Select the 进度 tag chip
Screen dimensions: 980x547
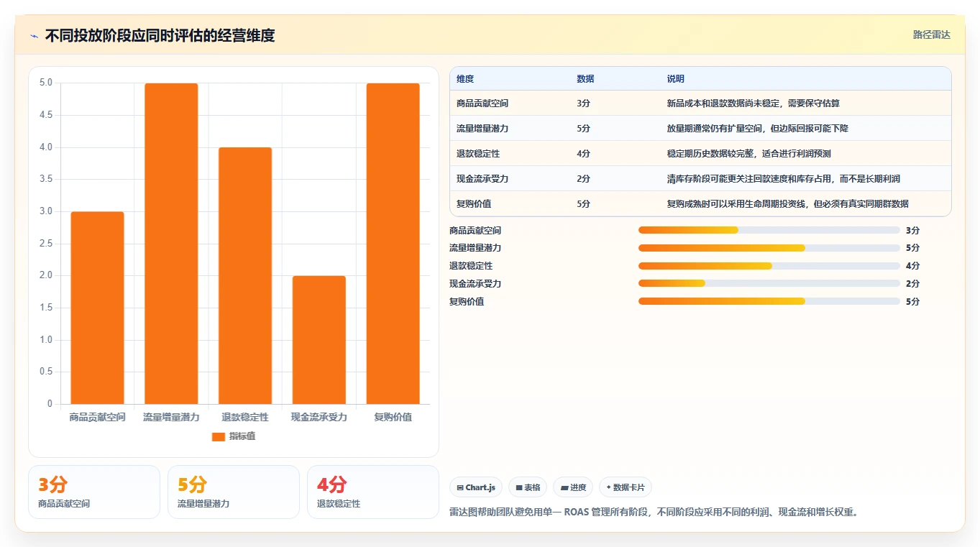click(x=573, y=487)
